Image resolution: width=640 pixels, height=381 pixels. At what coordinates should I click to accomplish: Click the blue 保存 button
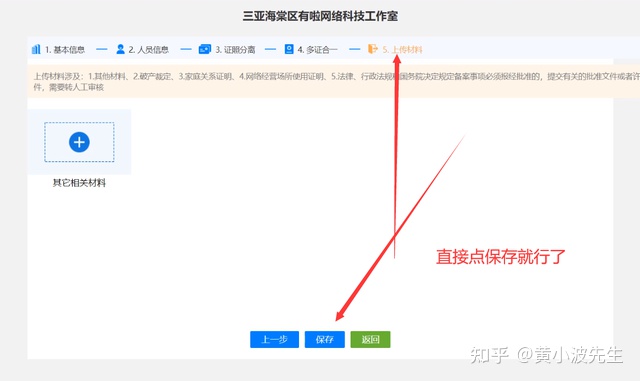(324, 339)
